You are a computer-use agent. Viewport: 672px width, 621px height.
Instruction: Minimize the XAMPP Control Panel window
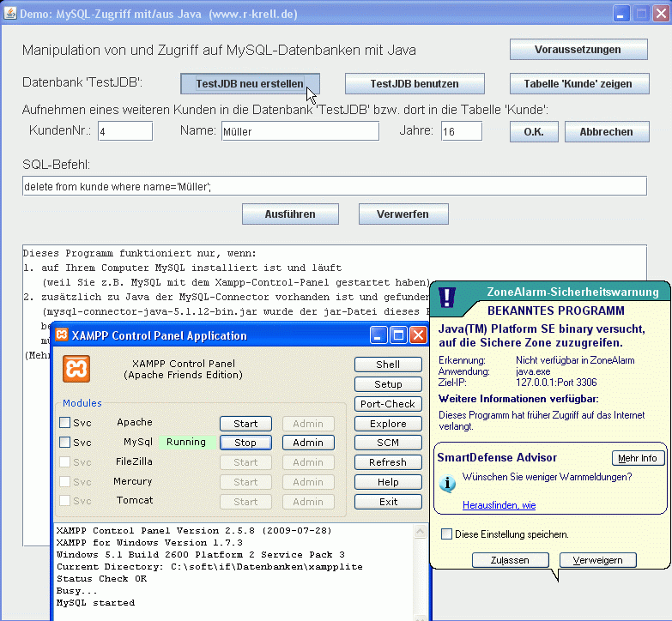pyautogui.click(x=378, y=335)
